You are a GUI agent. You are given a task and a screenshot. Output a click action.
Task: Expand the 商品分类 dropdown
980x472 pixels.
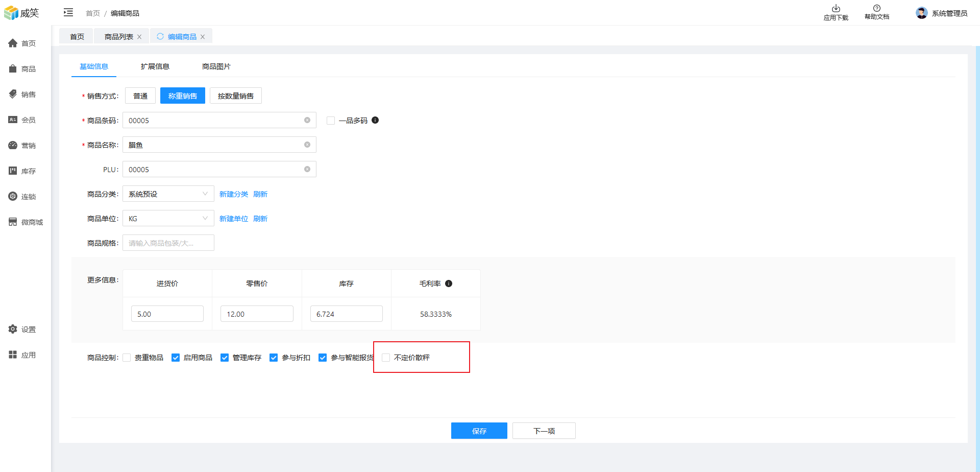point(168,194)
